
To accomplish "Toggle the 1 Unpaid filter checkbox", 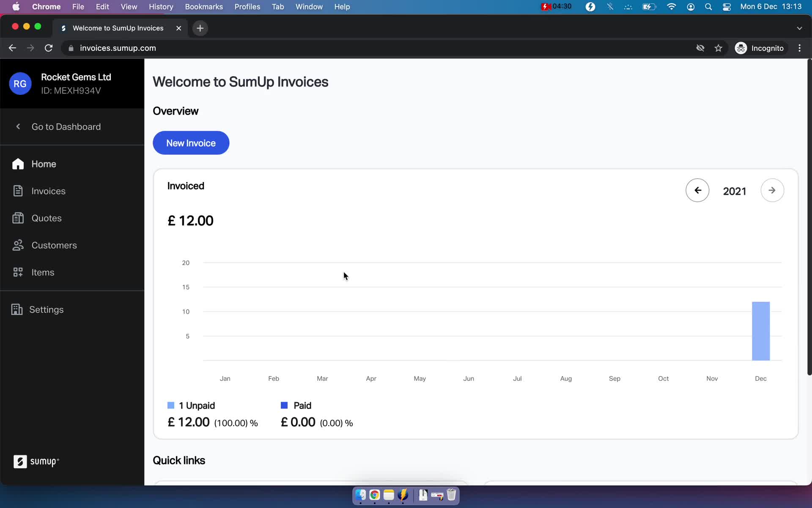I will coord(171,405).
